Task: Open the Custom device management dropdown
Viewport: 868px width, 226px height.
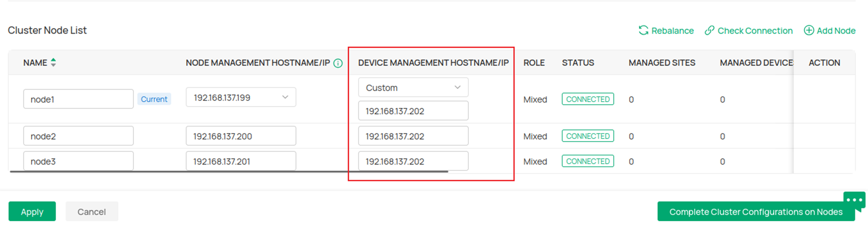Action: (413, 88)
